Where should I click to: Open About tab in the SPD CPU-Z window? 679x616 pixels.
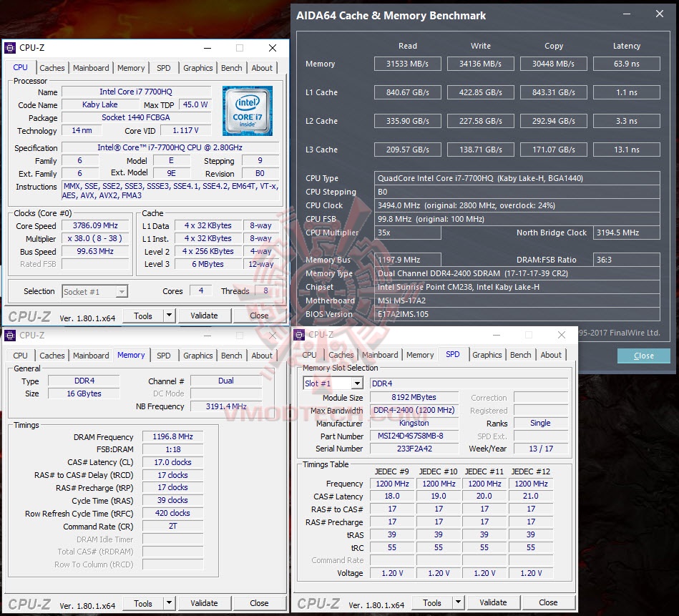pyautogui.click(x=551, y=355)
